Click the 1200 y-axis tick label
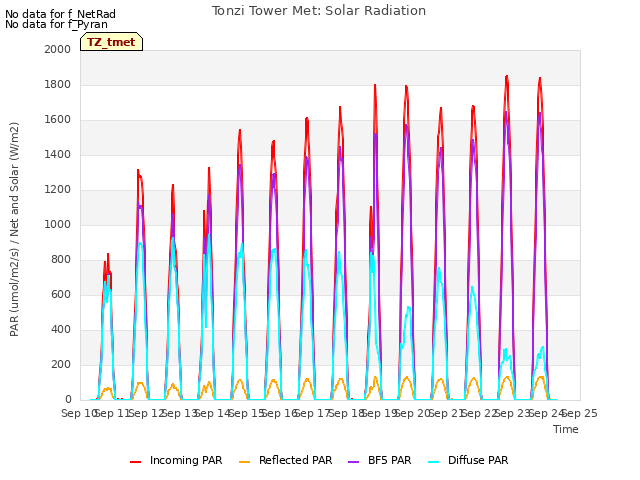This screenshot has height=480, width=640. click(x=58, y=189)
